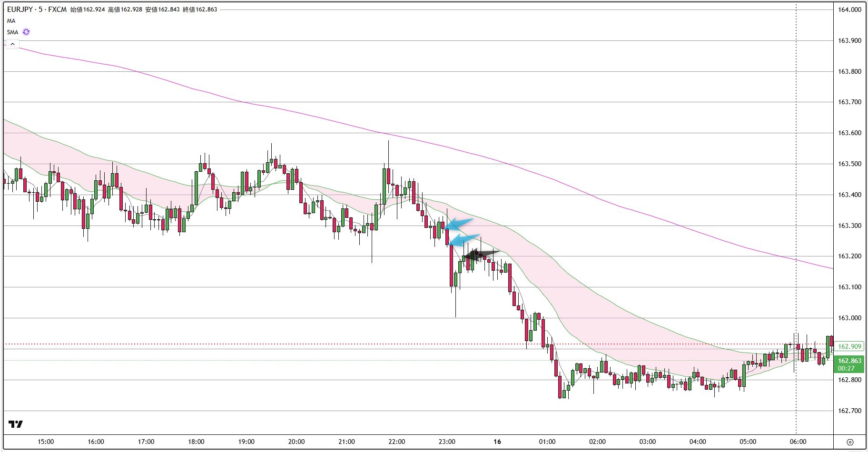Click the TradingView logo
Viewport: 868px width, 452px height.
click(x=16, y=424)
